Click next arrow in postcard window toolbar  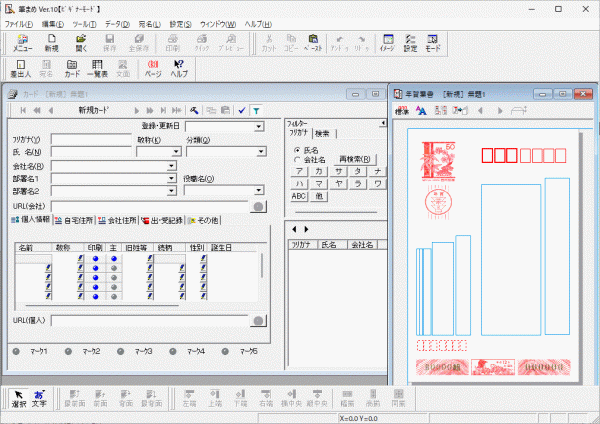(499, 111)
